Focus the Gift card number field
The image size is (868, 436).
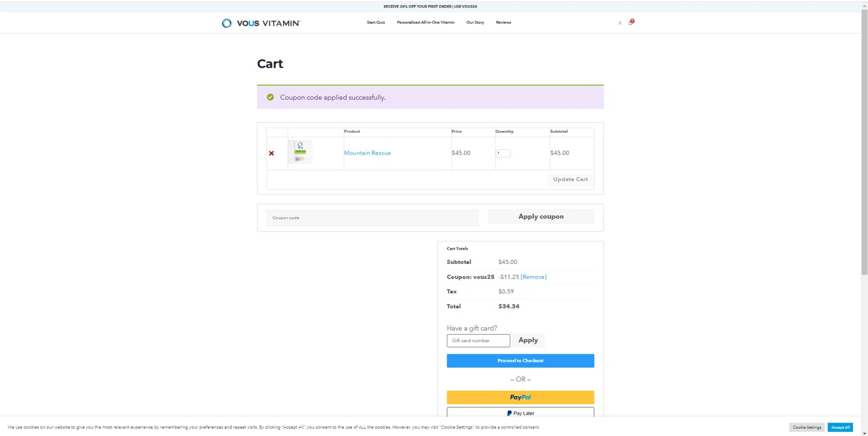pyautogui.click(x=478, y=340)
